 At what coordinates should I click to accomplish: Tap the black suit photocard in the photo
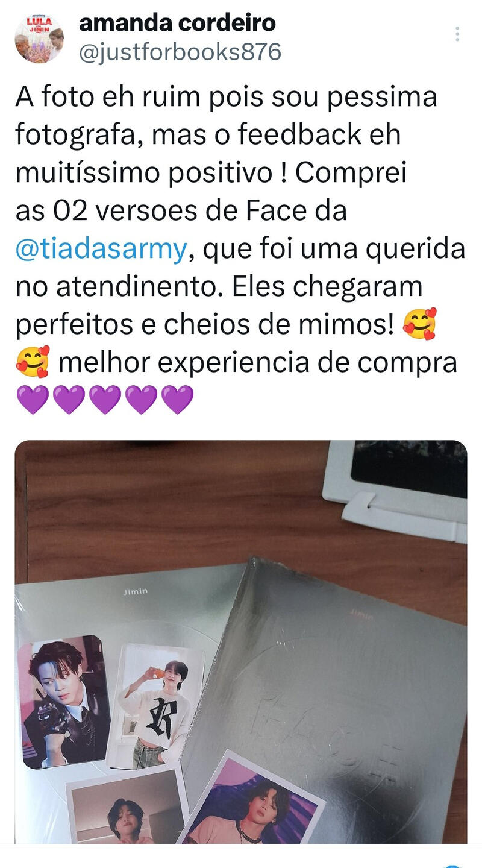click(64, 702)
